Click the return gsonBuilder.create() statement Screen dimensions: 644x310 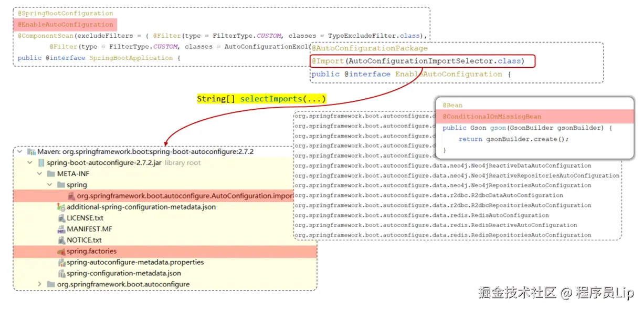point(513,139)
